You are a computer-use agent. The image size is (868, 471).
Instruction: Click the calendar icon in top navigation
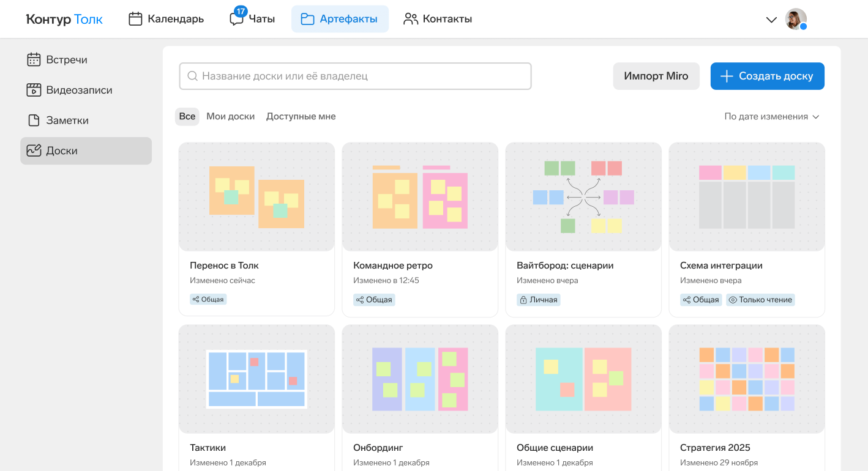tap(135, 19)
